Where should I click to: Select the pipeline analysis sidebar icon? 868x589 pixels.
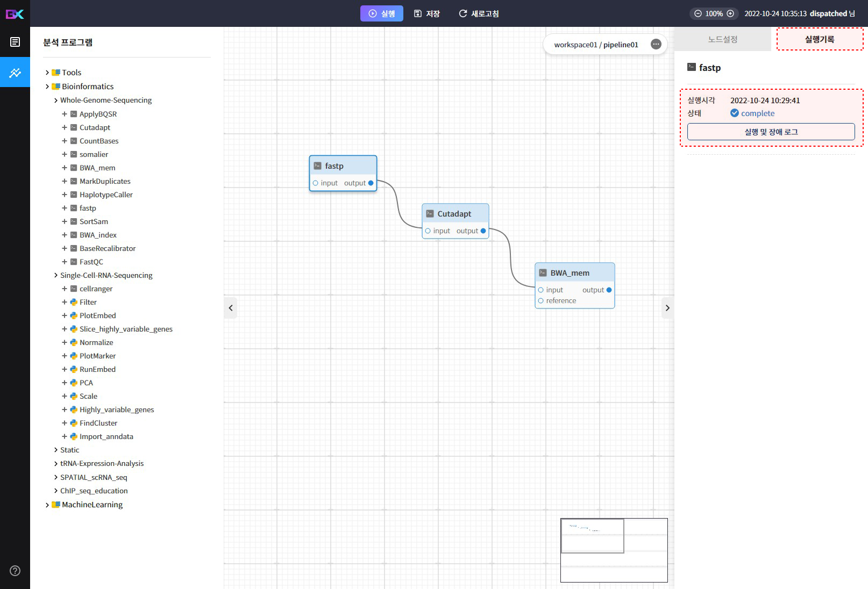click(x=15, y=73)
